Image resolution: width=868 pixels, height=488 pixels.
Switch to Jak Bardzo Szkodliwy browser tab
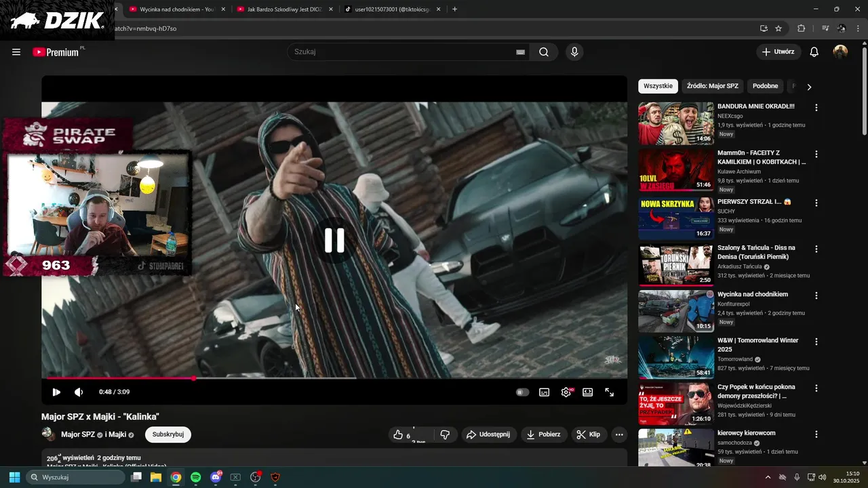284,9
